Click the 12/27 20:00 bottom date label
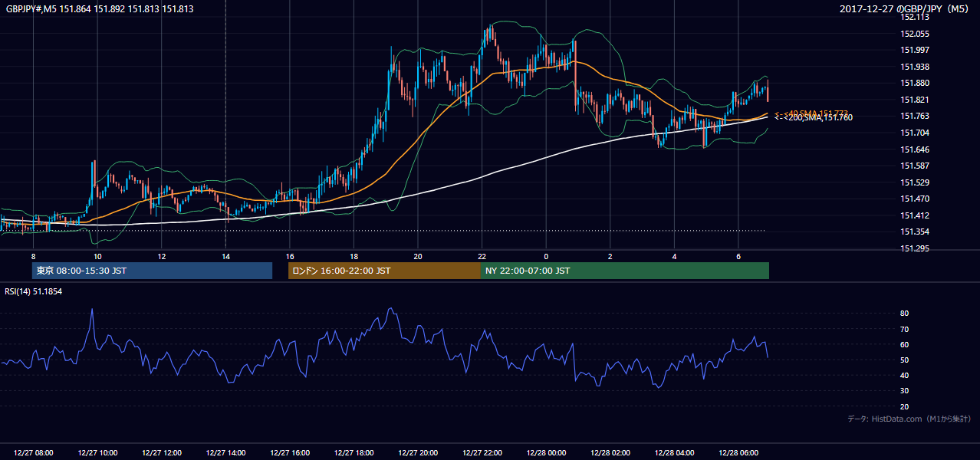Screen dimensions: 980x460 (x=418, y=453)
